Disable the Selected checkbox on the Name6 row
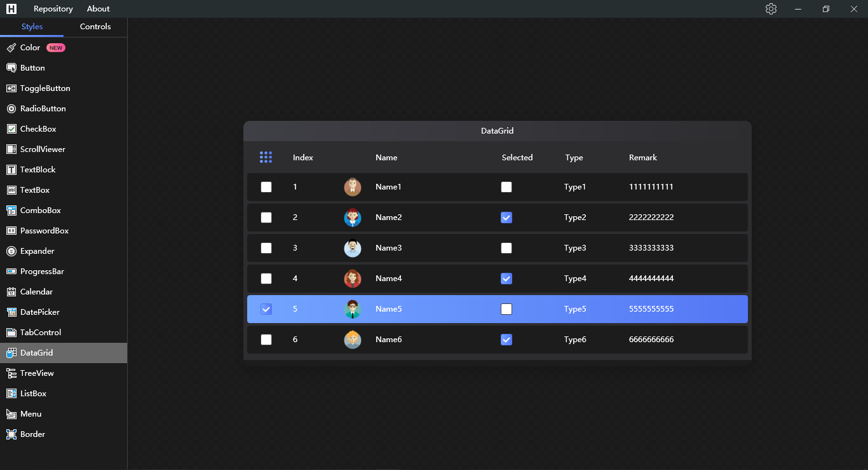 (506, 339)
